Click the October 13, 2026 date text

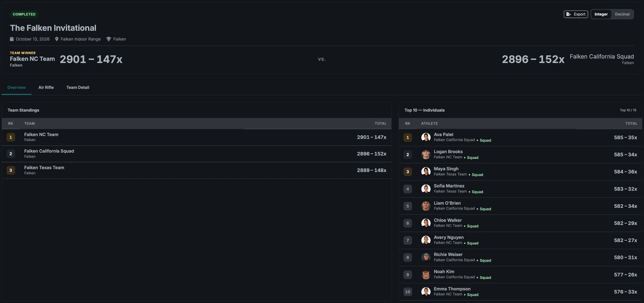tap(33, 39)
